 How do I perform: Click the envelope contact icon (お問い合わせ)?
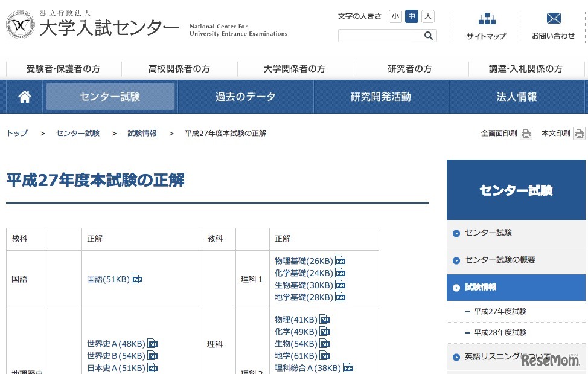click(x=553, y=19)
